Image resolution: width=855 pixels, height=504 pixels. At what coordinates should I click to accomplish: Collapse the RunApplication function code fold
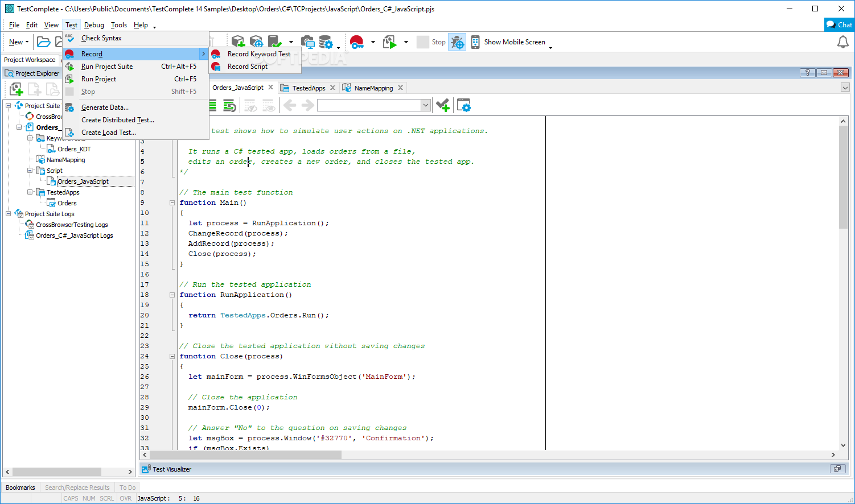pos(172,295)
